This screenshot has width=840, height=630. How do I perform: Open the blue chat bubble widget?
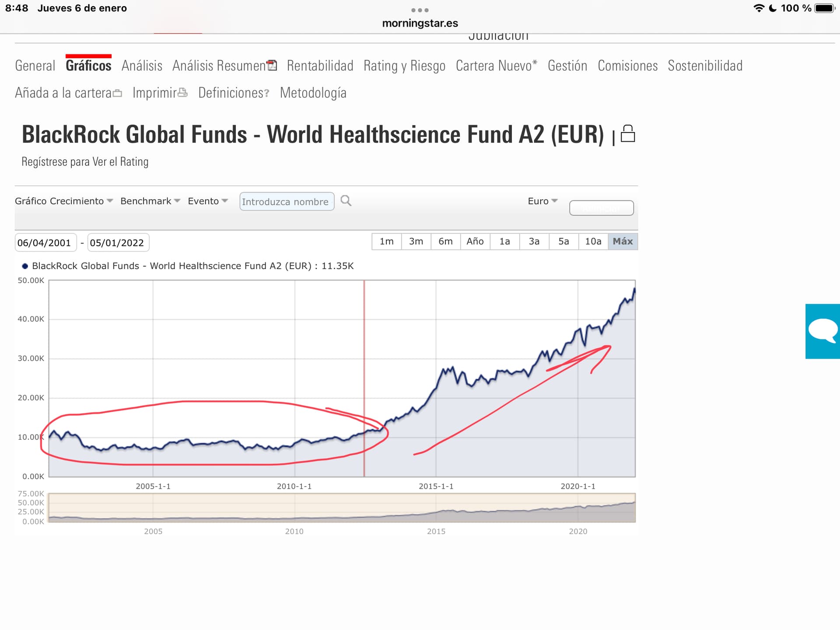click(822, 331)
